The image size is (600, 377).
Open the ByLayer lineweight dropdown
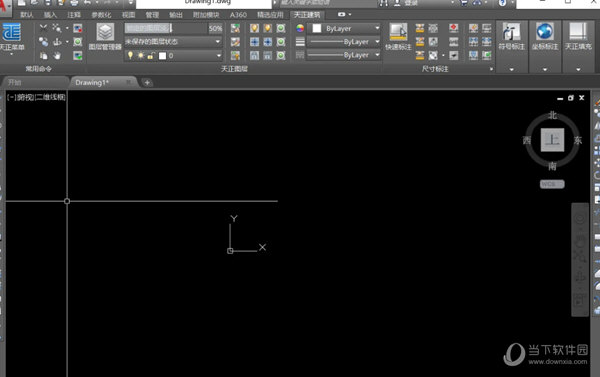377,42
